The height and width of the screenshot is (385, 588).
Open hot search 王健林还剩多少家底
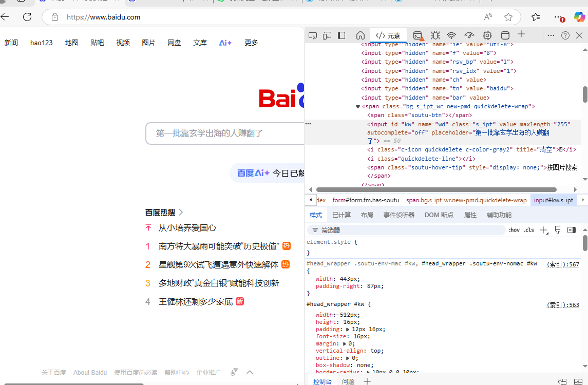195,301
